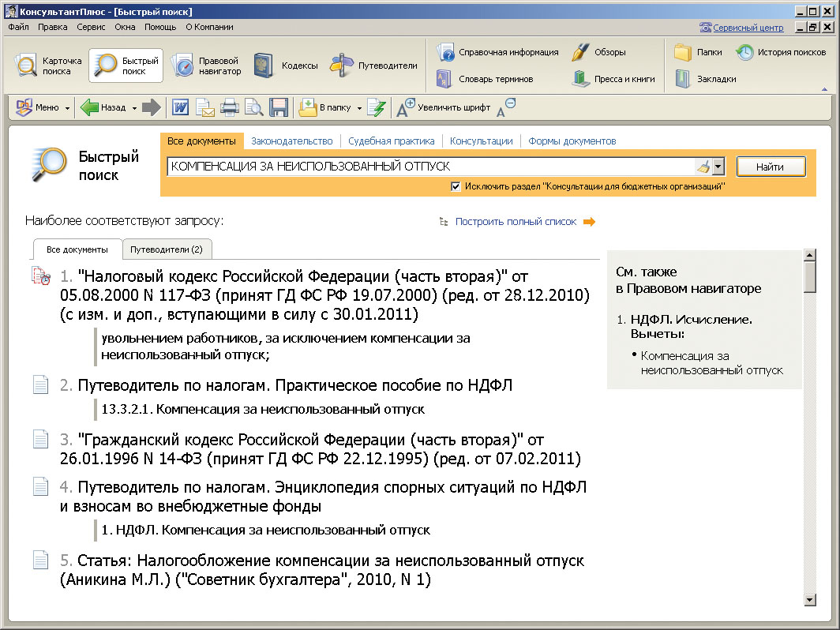Viewport: 840px width, 630px height.
Task: Open the Кодексы section
Action: pos(286,66)
